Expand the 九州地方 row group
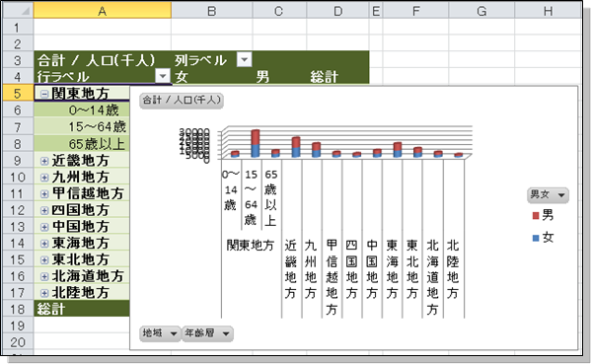The width and height of the screenshot is (591, 364). (x=44, y=178)
